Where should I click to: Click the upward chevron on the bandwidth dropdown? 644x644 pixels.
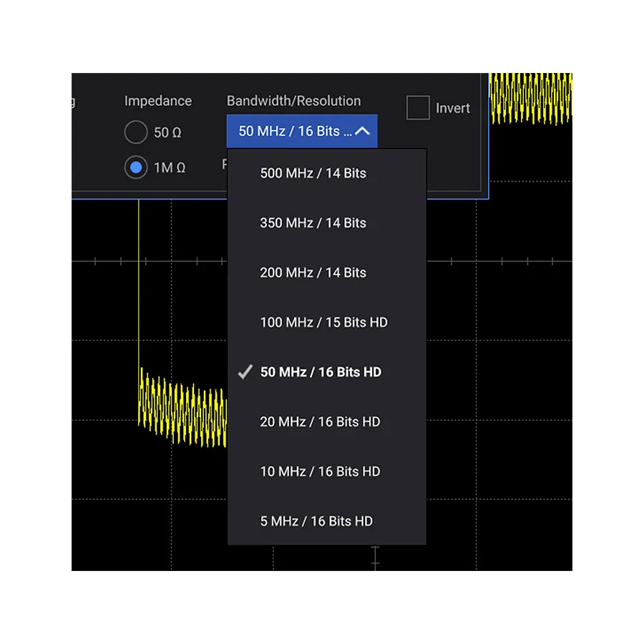click(x=364, y=131)
